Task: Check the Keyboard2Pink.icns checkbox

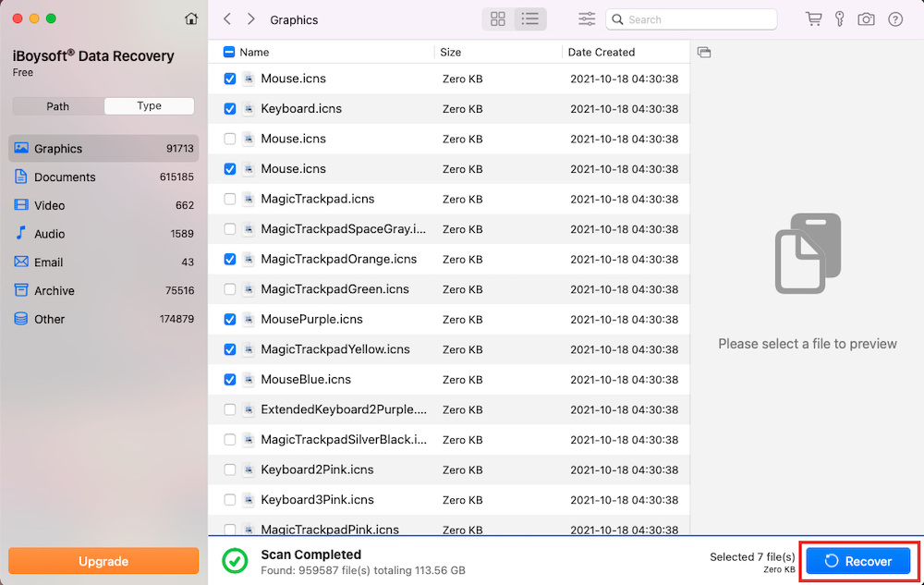Action: click(x=230, y=469)
